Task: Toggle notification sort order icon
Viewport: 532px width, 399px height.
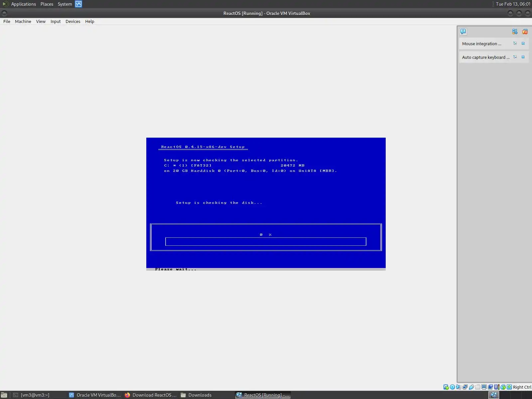Action: pos(515,32)
